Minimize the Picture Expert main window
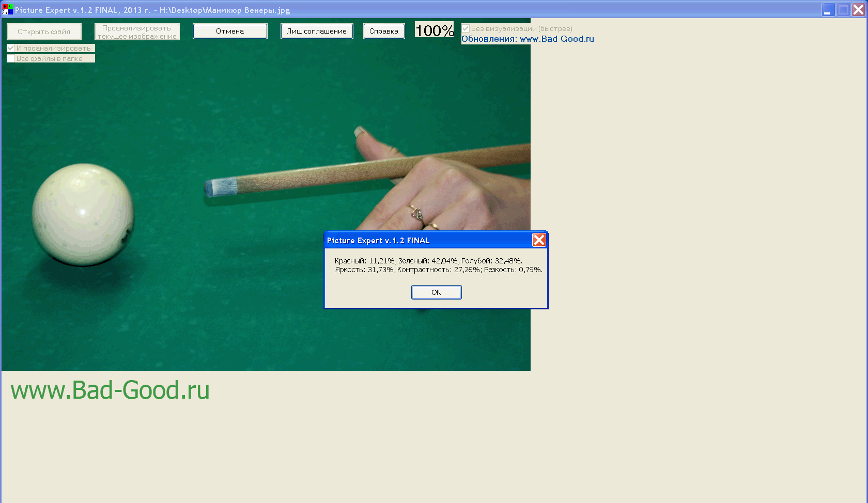The height and width of the screenshot is (503, 868). pyautogui.click(x=828, y=9)
